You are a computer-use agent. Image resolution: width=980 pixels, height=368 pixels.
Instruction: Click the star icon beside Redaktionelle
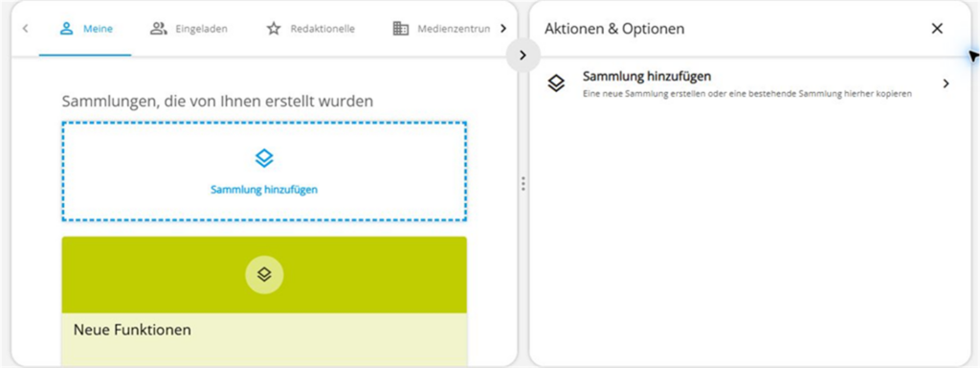pyautogui.click(x=274, y=29)
